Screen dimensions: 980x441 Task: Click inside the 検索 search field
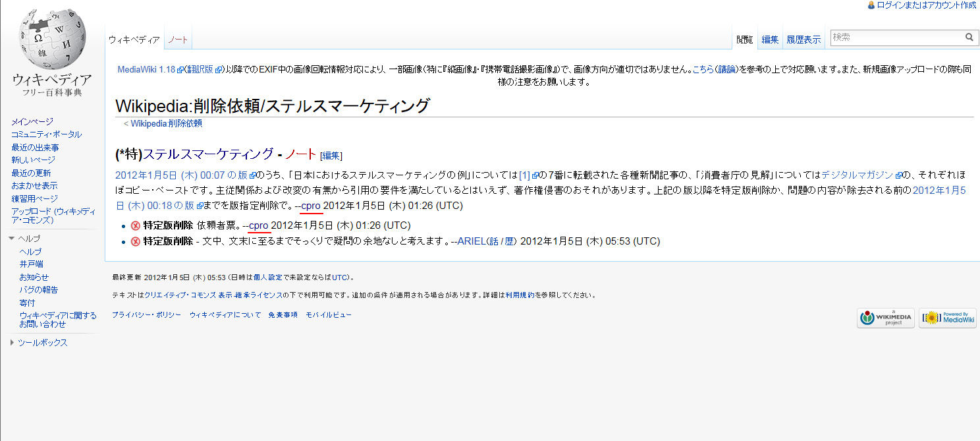pyautogui.click(x=897, y=38)
